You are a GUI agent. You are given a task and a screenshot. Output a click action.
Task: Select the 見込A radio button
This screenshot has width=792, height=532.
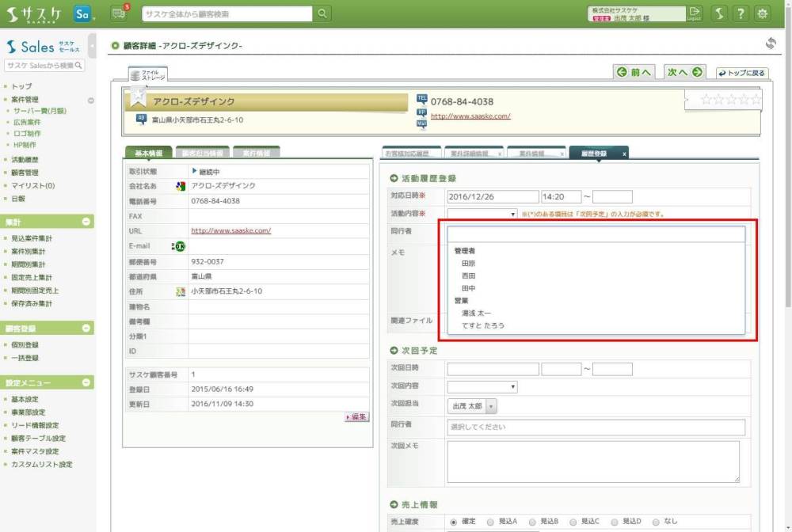pos(492,522)
